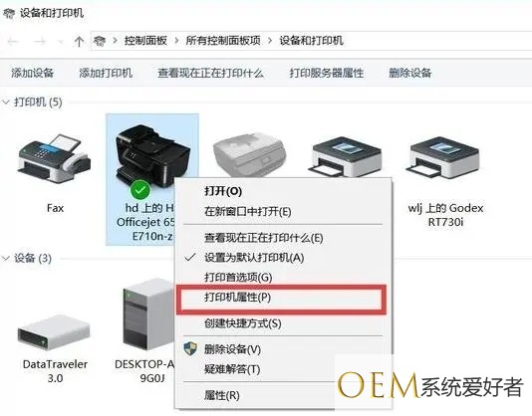Click 添加打印机 in the toolbar
The height and width of the screenshot is (416, 532).
point(106,73)
